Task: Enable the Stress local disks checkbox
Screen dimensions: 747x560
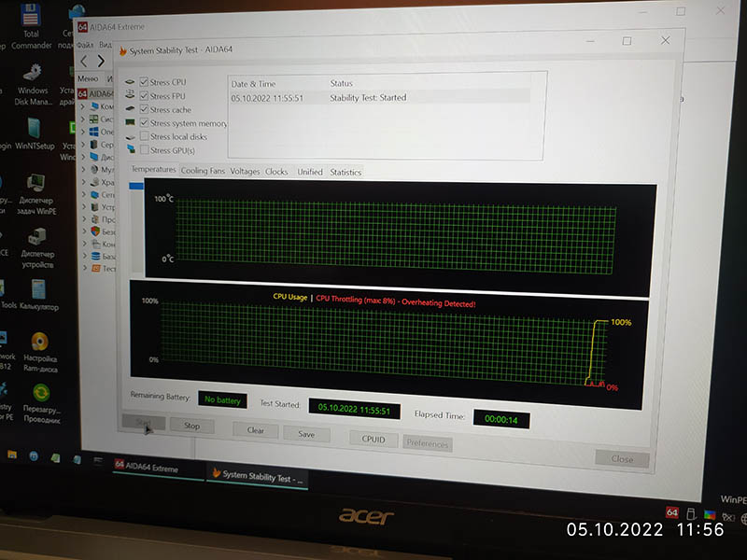Action: coord(144,136)
